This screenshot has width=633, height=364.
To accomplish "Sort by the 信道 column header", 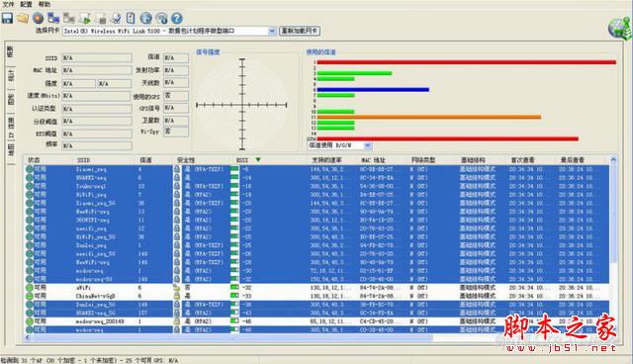I will (145, 160).
